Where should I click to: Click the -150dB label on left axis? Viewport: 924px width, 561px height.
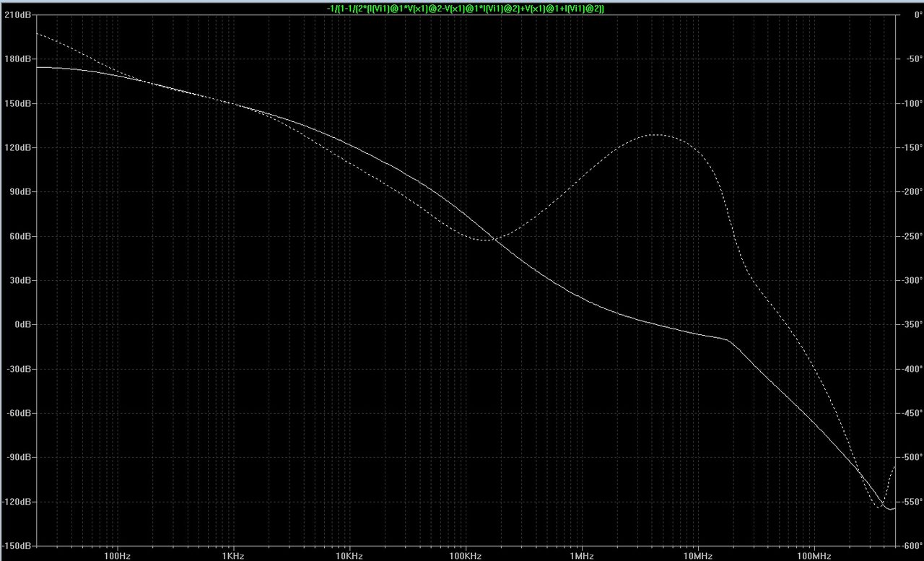coord(14,546)
